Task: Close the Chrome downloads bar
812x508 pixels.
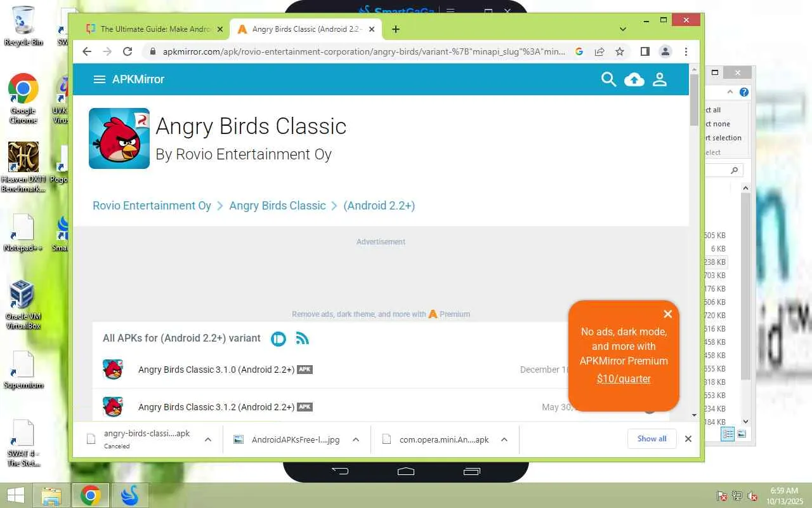Action: click(x=688, y=439)
